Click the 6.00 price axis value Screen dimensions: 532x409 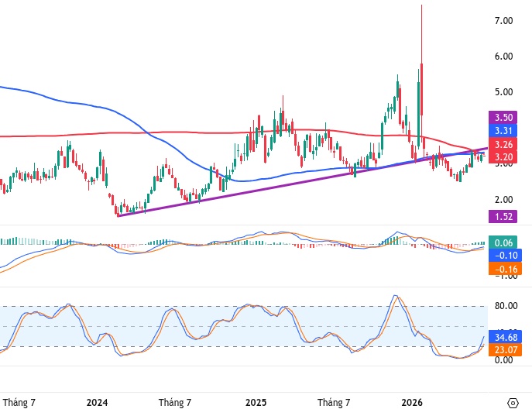pyautogui.click(x=503, y=57)
